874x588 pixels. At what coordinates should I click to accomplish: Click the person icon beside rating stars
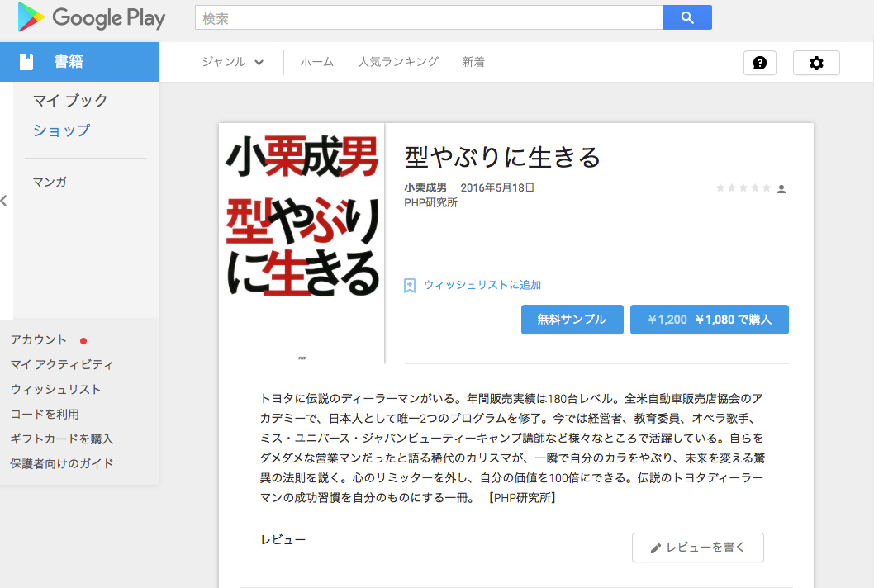pyautogui.click(x=781, y=189)
